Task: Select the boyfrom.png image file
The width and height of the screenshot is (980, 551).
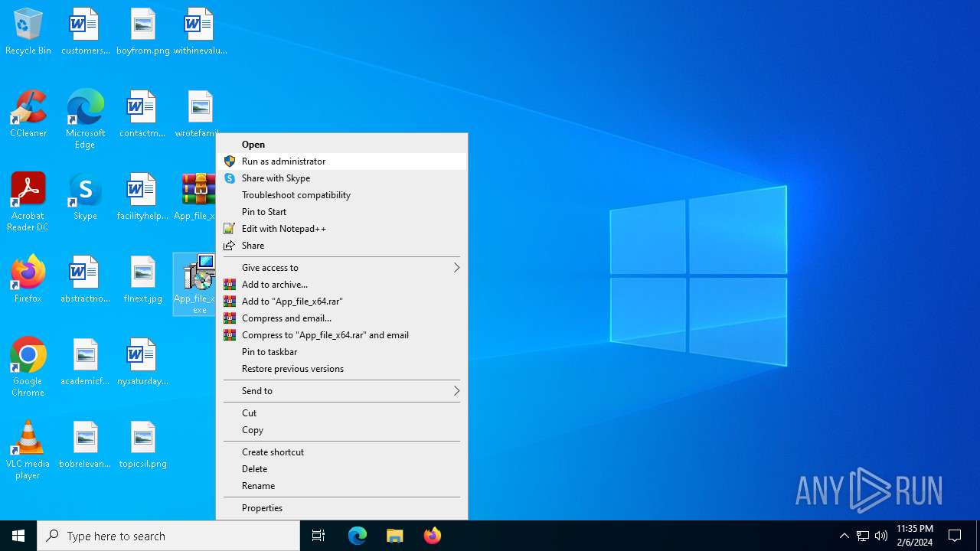Action: pos(142,31)
